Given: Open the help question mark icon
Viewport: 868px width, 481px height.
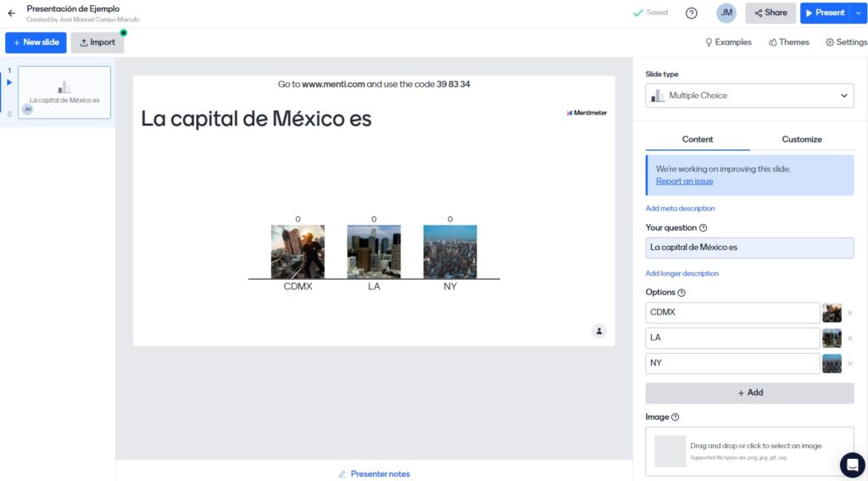Looking at the screenshot, I should point(691,13).
